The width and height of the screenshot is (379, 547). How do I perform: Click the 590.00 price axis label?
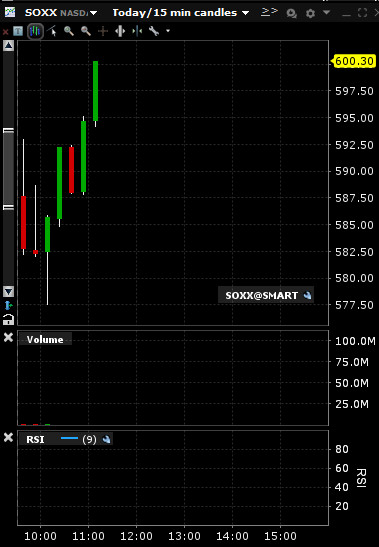tap(354, 171)
